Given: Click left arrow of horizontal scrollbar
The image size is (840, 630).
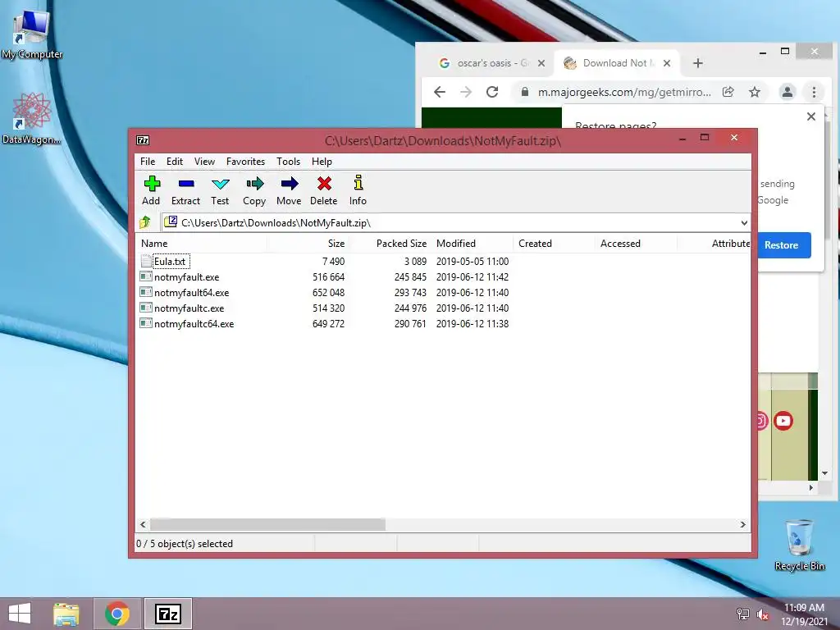Looking at the screenshot, I should (x=143, y=524).
